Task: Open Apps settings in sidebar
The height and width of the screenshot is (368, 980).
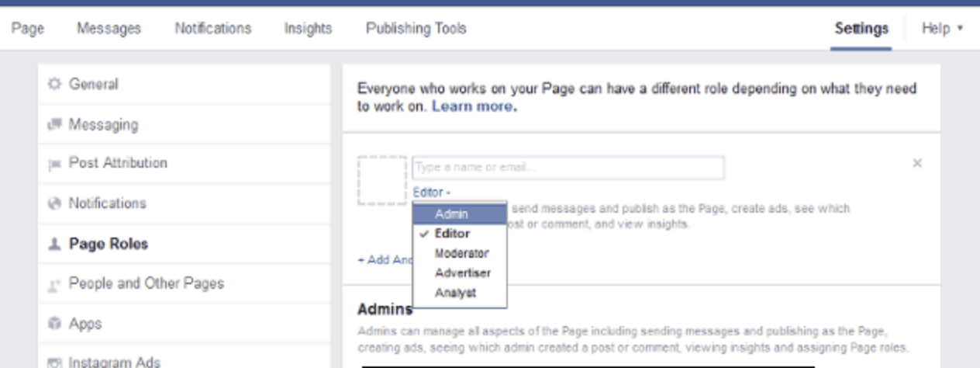Action: (x=184, y=324)
